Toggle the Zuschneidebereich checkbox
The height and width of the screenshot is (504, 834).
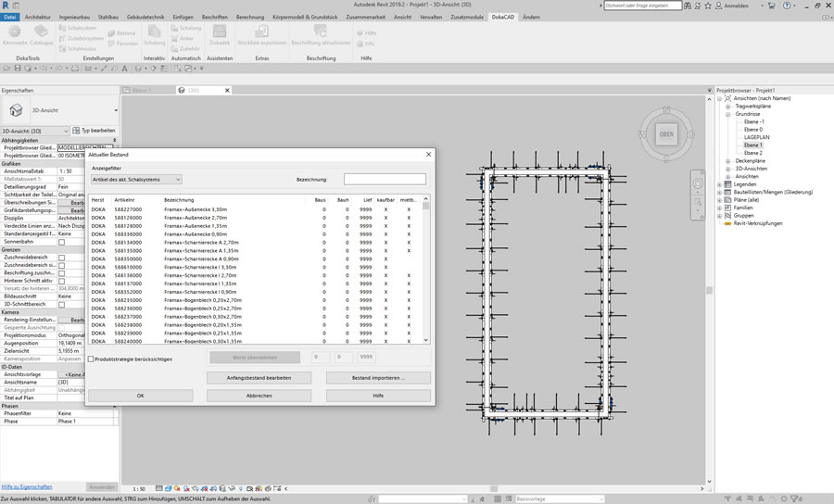(x=62, y=258)
